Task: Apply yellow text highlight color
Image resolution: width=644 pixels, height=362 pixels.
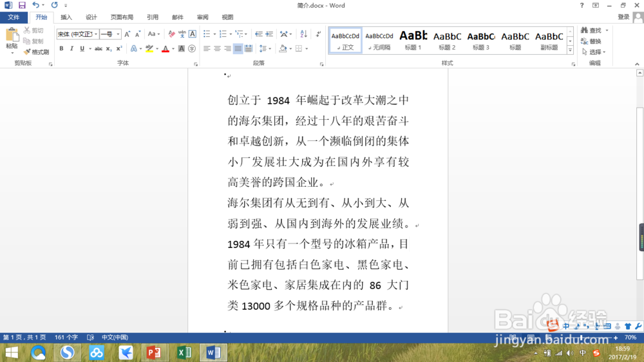Action: (149, 48)
